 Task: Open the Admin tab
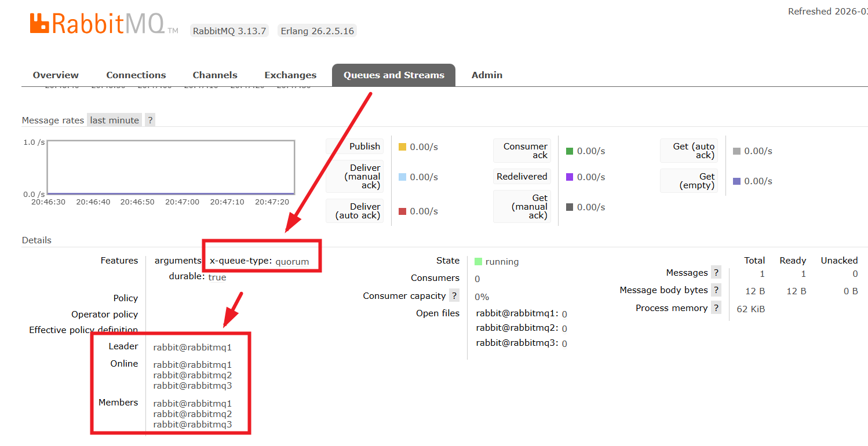(x=487, y=75)
